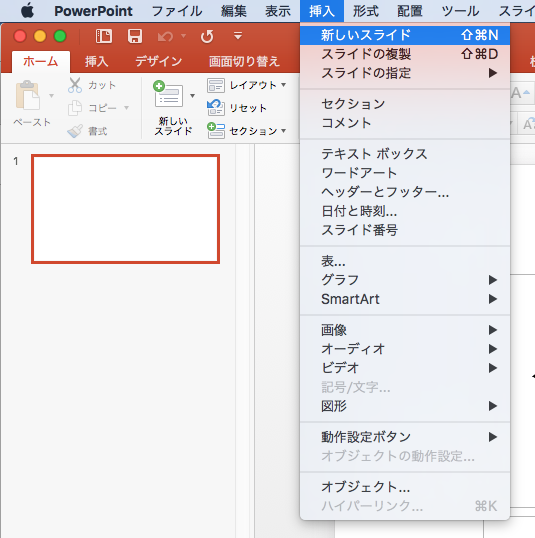Toggle the sidebar panel icon in title bar
The image size is (535, 538).
click(104, 36)
